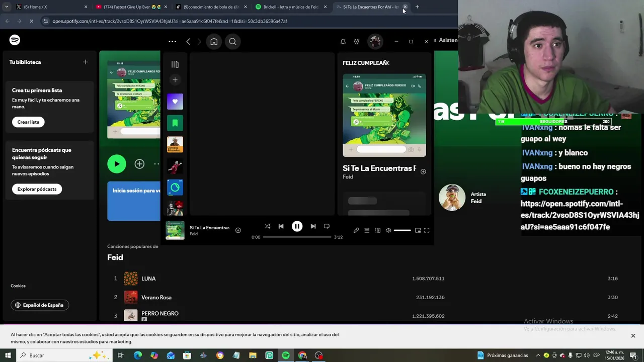Show hidden system tray icons
The height and width of the screenshot is (362, 644).
(x=538, y=355)
